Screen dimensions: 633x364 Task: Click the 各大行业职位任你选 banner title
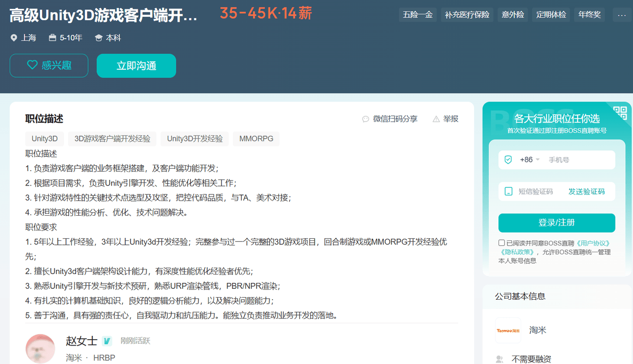click(557, 119)
